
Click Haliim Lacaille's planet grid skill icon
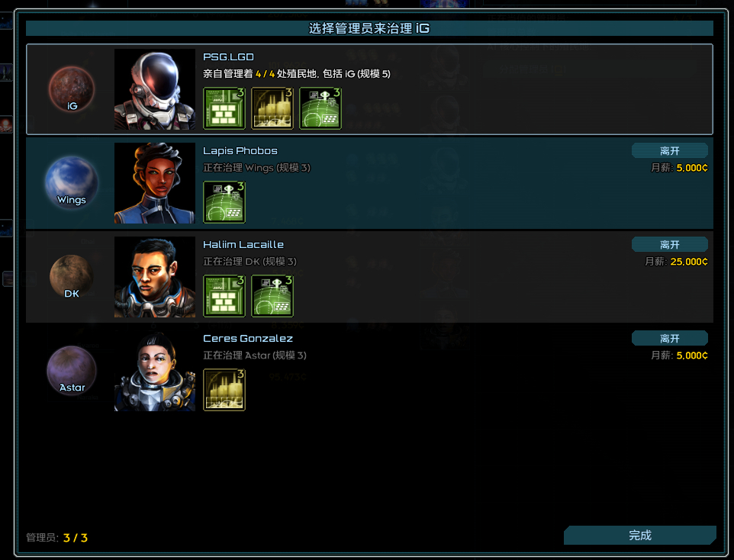tap(272, 296)
